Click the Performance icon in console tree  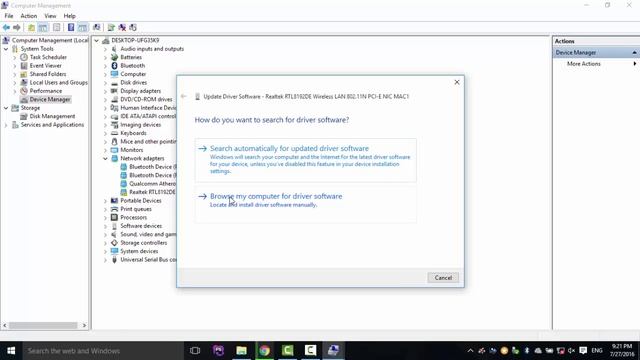(x=24, y=91)
